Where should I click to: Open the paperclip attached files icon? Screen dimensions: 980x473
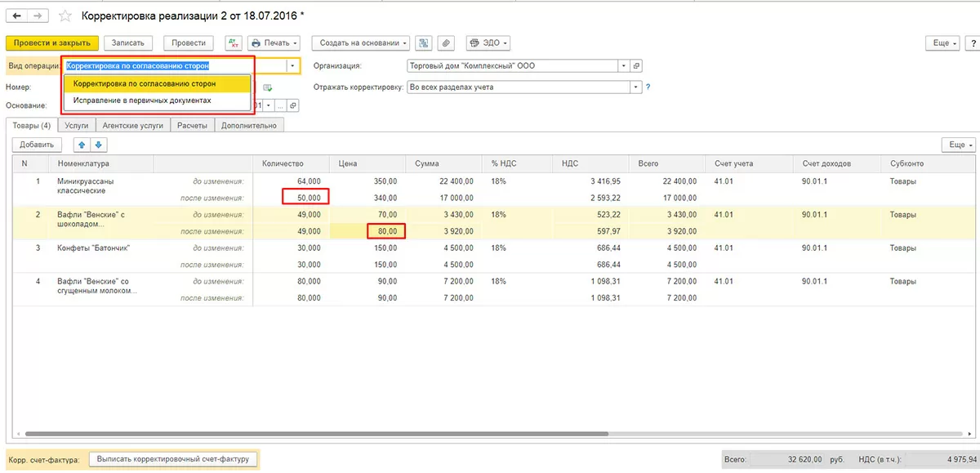click(x=446, y=43)
